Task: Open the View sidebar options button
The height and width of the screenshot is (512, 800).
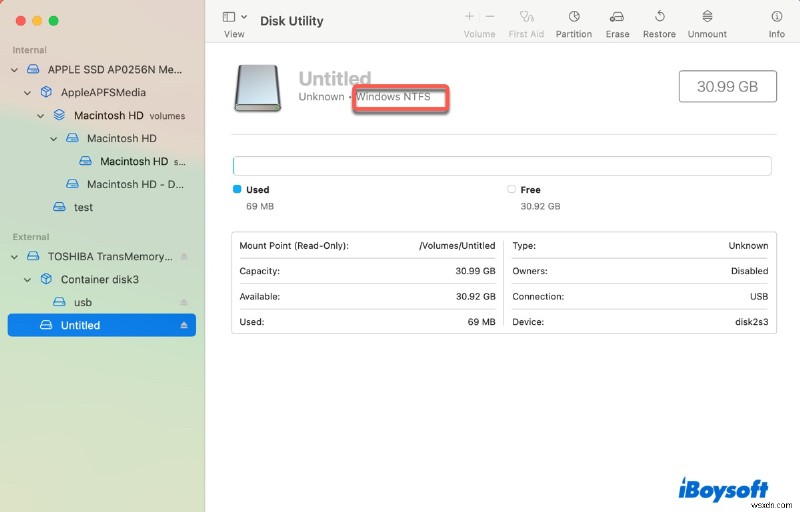Action: 229,17
